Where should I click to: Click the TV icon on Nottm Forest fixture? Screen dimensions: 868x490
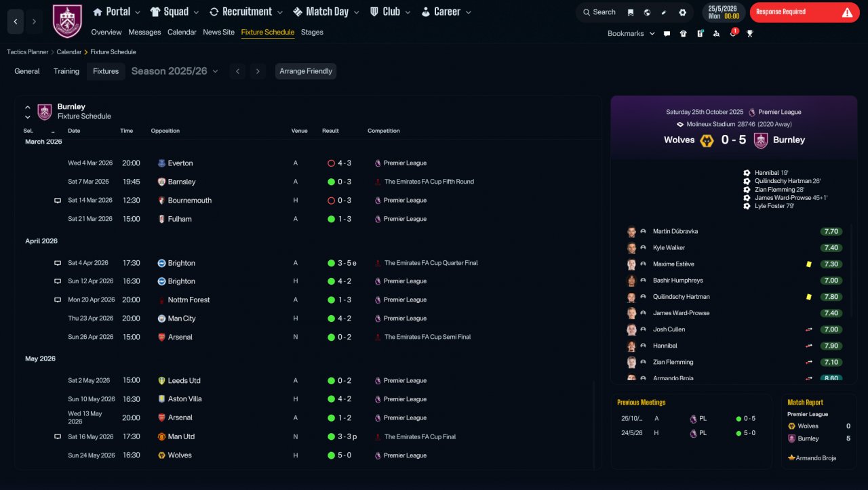coord(58,300)
